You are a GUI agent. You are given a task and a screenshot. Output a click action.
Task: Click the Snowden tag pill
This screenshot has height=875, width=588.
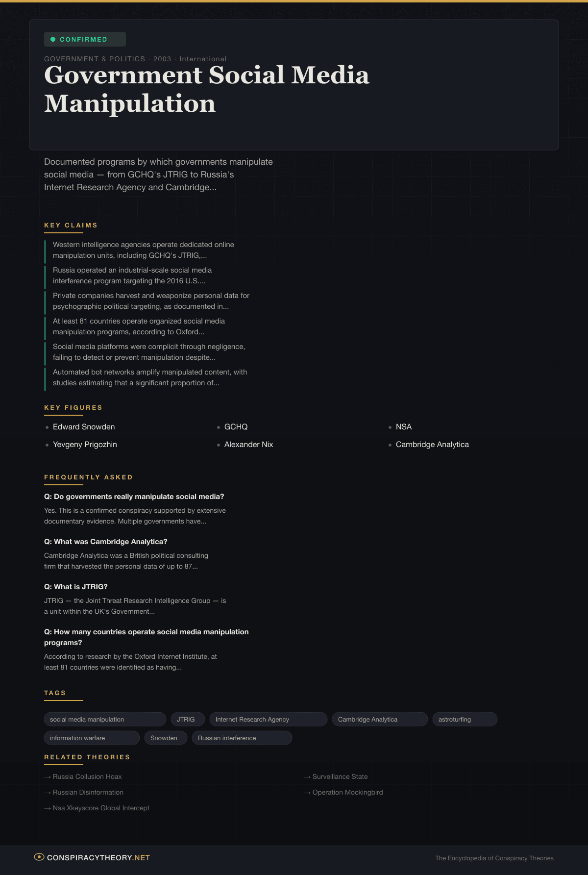click(165, 738)
